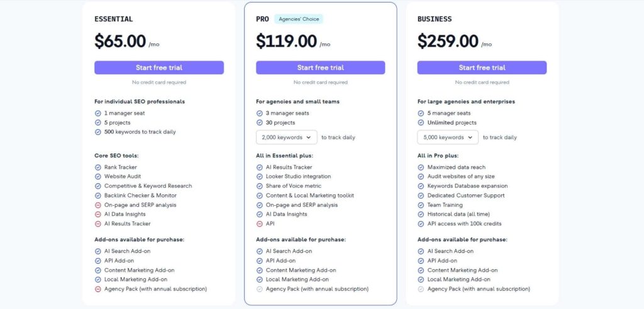Click the $259.00 Business price
Viewport: 644px width, 309px height.
(448, 42)
